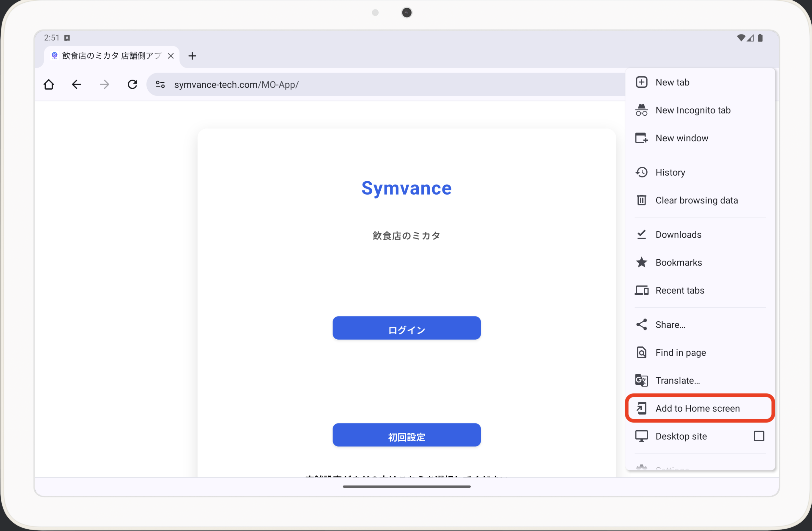Close the 飲食店のミカタ tab
This screenshot has width=812, height=531.
pyautogui.click(x=171, y=56)
